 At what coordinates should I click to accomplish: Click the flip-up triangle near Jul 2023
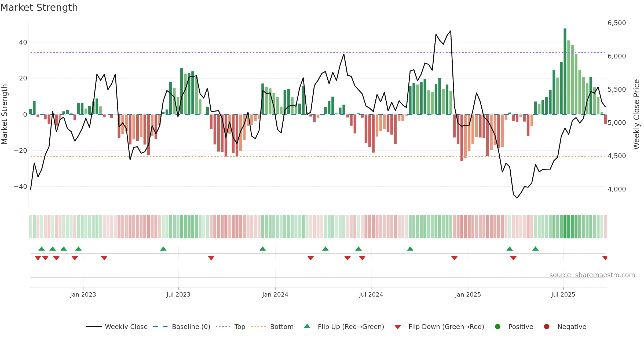[x=163, y=249]
